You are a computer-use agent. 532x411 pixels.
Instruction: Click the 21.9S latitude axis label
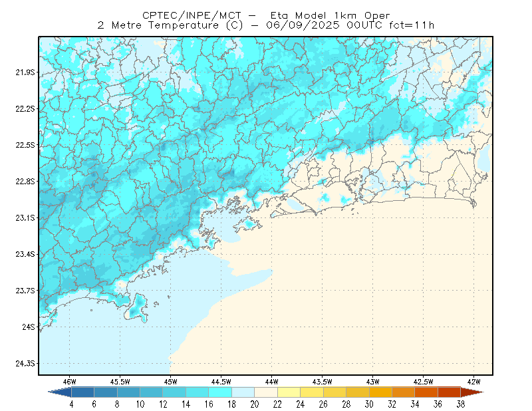click(25, 72)
